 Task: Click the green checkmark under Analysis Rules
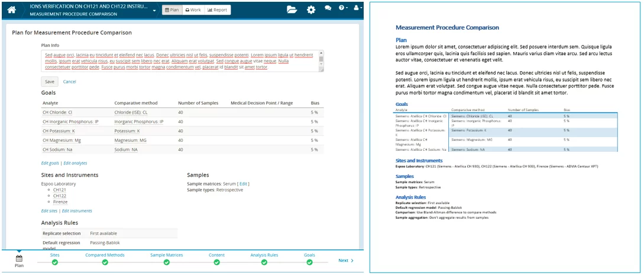click(264, 262)
